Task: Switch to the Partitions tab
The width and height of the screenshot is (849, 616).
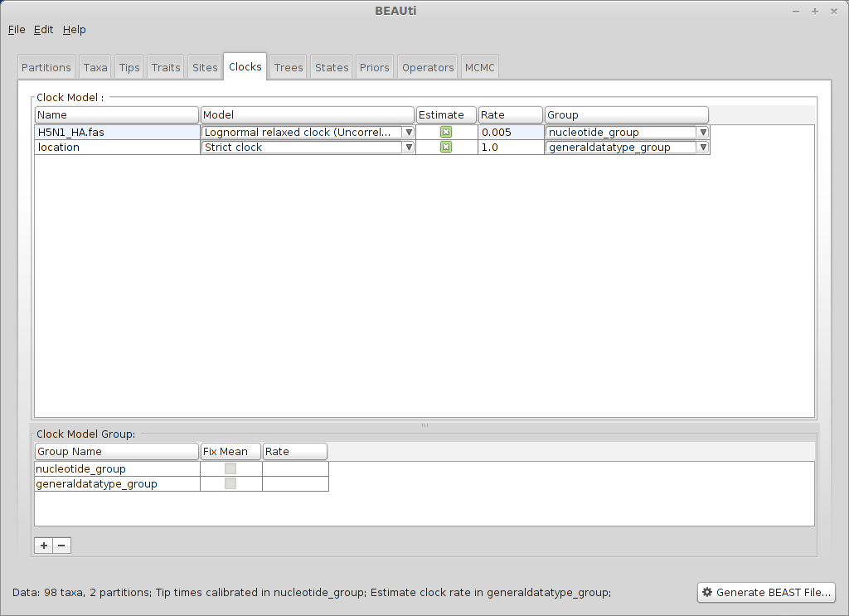Action: (x=46, y=67)
